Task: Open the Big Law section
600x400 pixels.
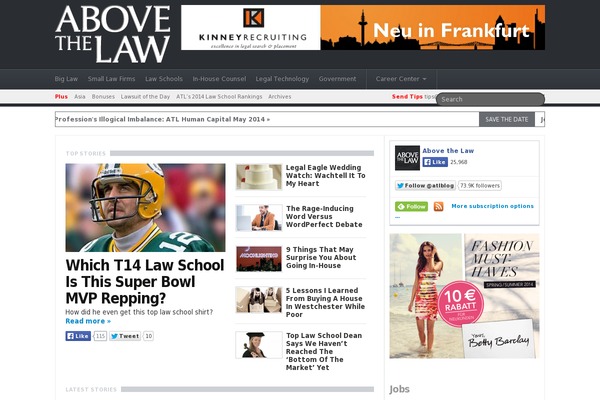Action: tap(66, 79)
